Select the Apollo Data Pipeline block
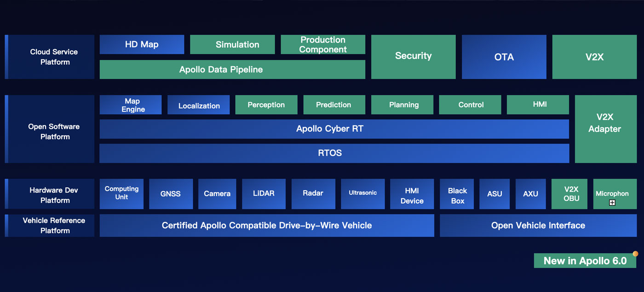This screenshot has width=644, height=292. (x=232, y=70)
